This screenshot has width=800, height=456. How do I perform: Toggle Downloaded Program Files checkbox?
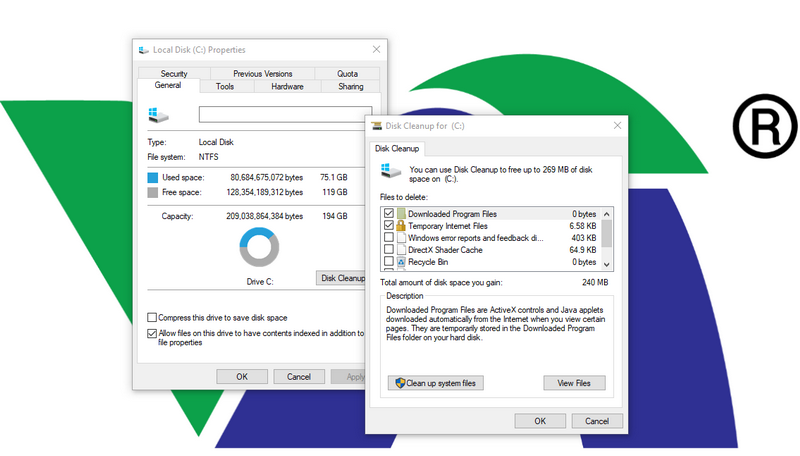click(389, 213)
